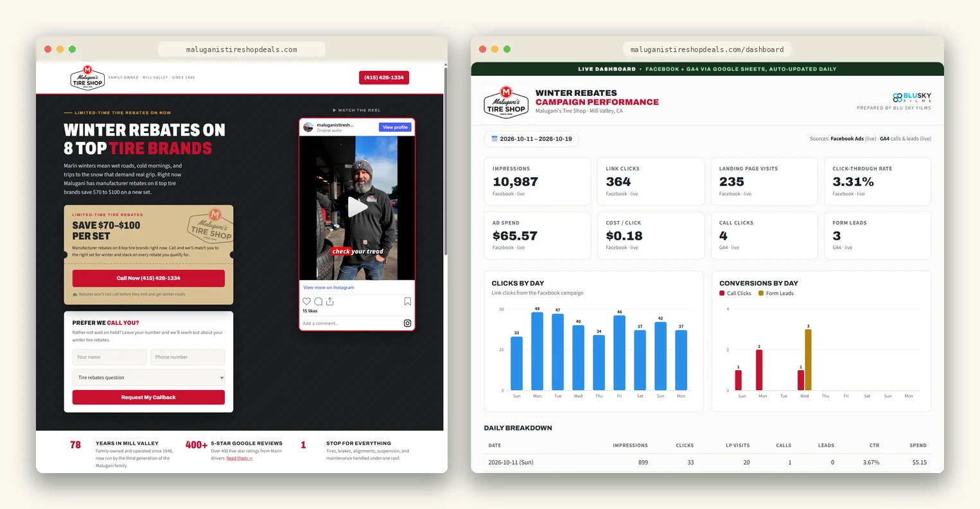980x509 pixels.
Task: Save the reel using the bookmark icon
Action: click(x=407, y=301)
